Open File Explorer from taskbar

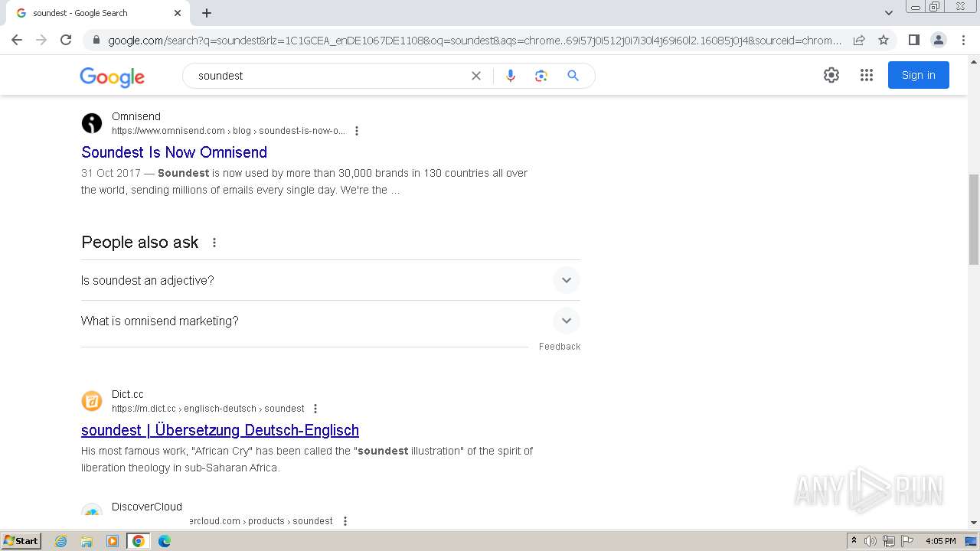click(87, 541)
